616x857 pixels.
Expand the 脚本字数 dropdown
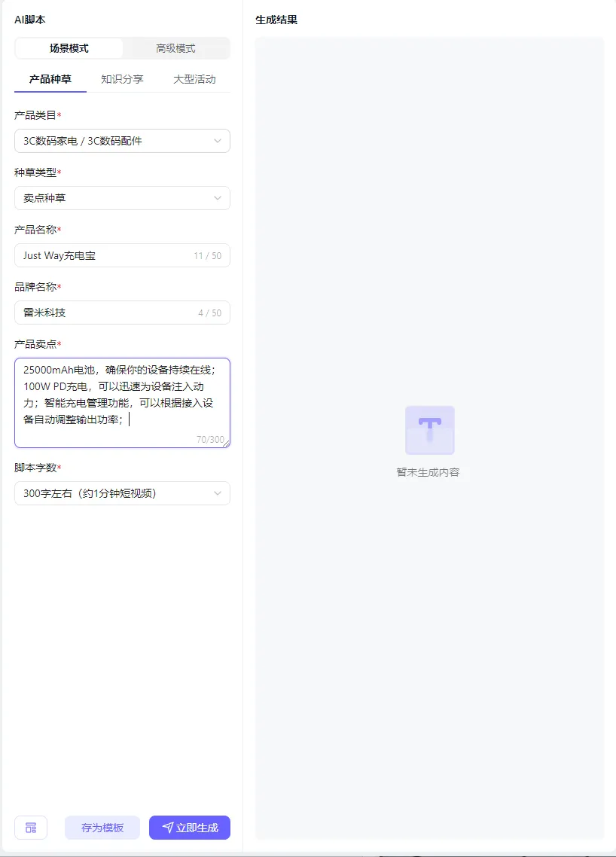pos(122,493)
